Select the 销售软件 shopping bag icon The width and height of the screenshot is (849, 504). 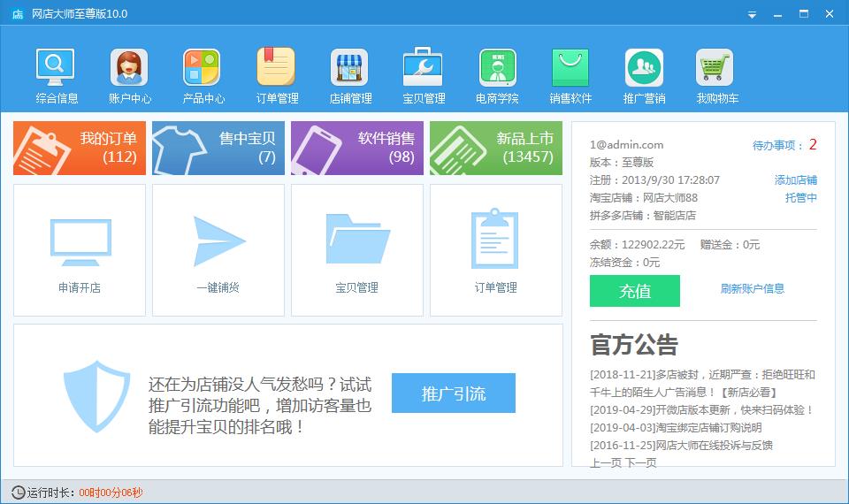[x=570, y=76]
